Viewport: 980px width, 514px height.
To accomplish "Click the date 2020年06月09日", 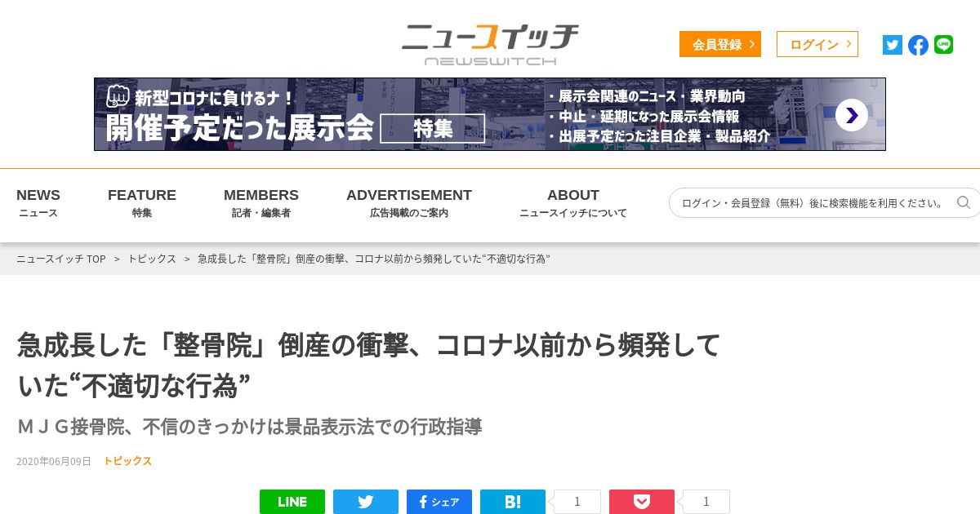I will tap(54, 461).
